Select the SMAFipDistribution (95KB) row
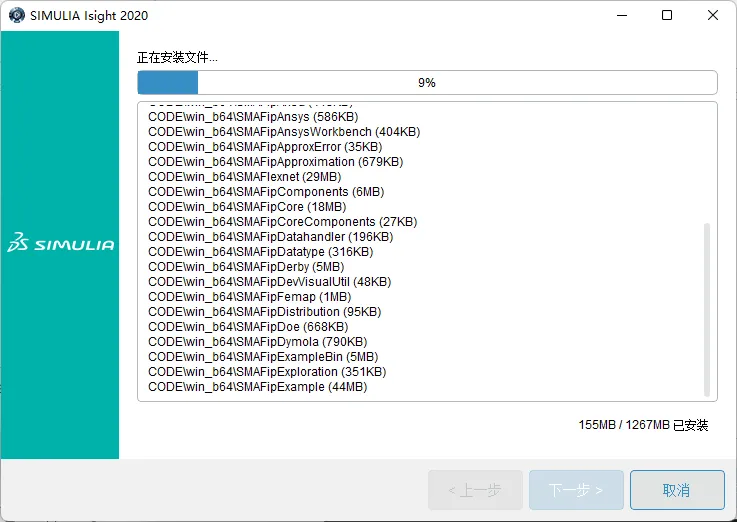737x522 pixels. tap(265, 312)
